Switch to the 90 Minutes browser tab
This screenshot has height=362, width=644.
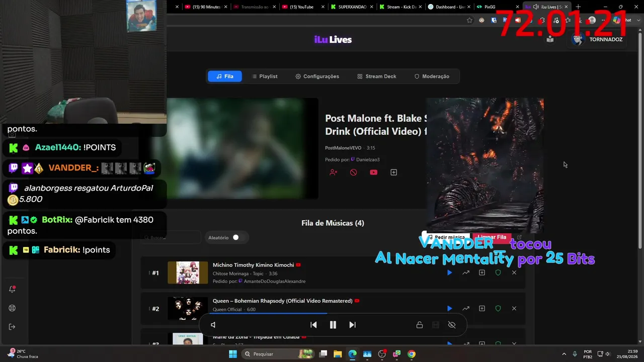(204, 7)
